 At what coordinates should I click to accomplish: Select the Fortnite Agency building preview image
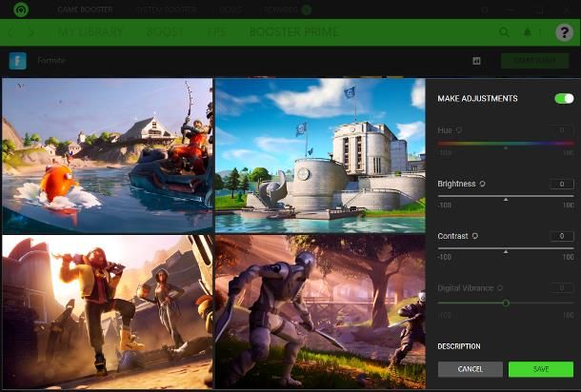320,155
